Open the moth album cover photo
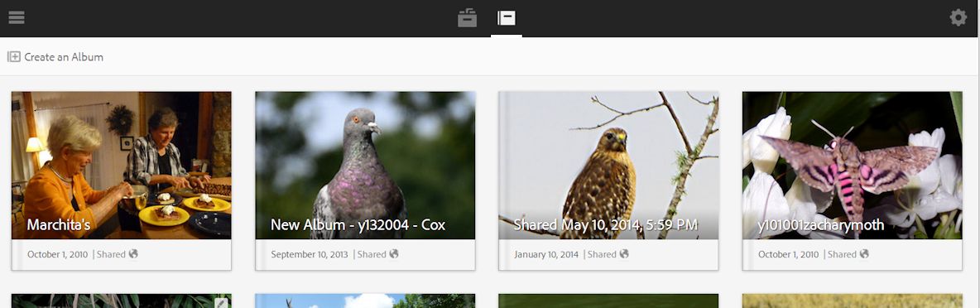This screenshot has height=308, width=980. [852, 166]
